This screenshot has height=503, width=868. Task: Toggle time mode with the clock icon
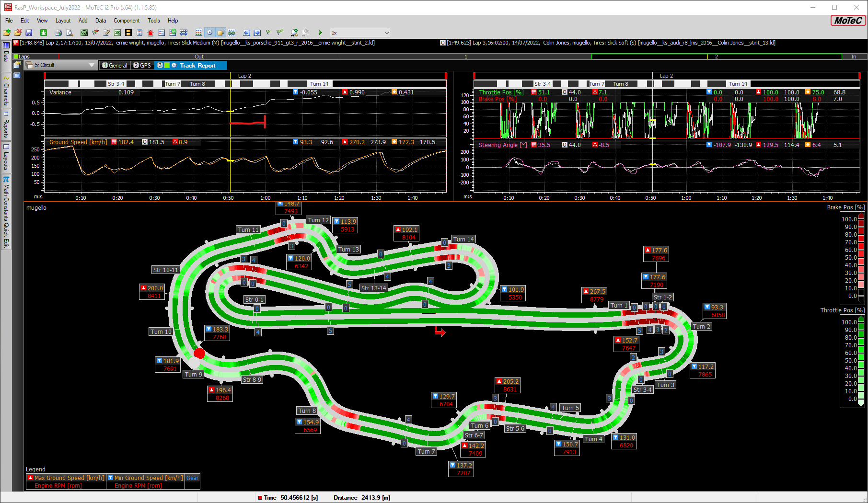pos(209,33)
